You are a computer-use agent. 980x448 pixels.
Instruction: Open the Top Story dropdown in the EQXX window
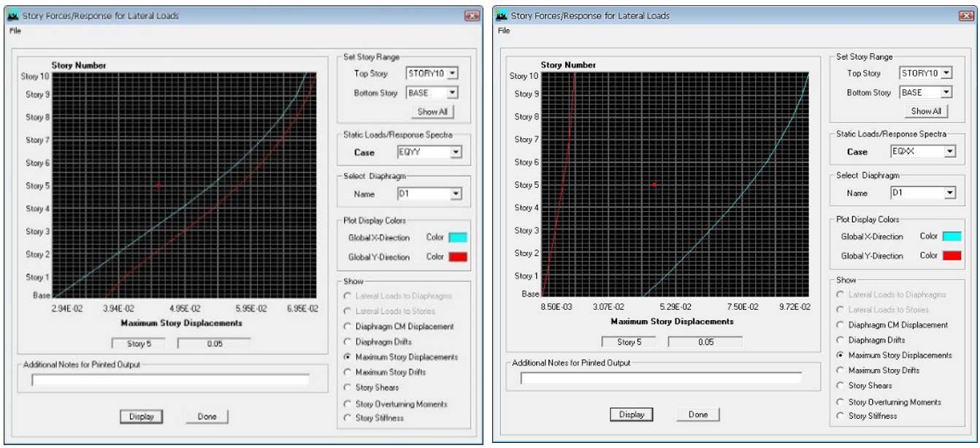[946, 73]
